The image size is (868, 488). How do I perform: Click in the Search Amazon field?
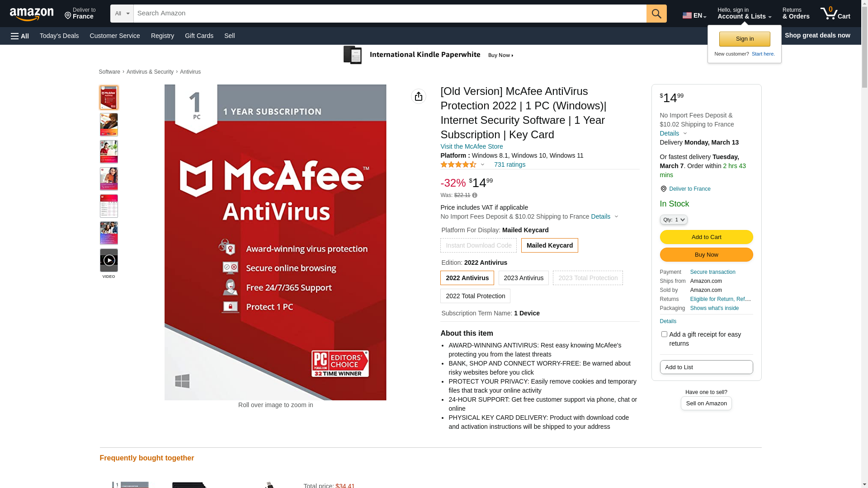(x=390, y=14)
